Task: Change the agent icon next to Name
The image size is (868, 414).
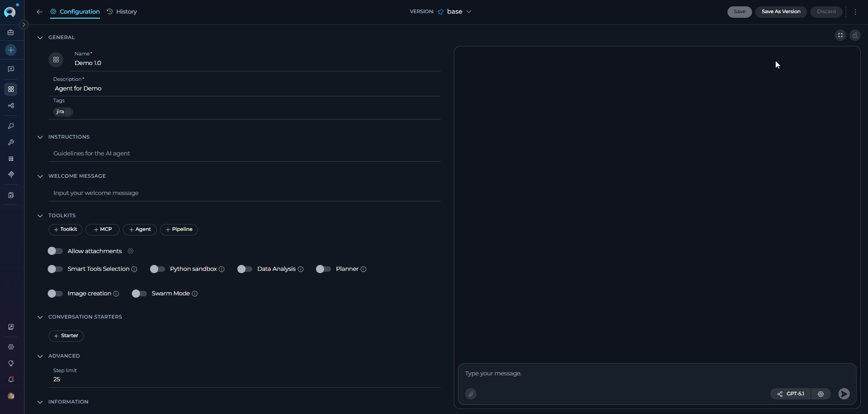Action: 56,60
